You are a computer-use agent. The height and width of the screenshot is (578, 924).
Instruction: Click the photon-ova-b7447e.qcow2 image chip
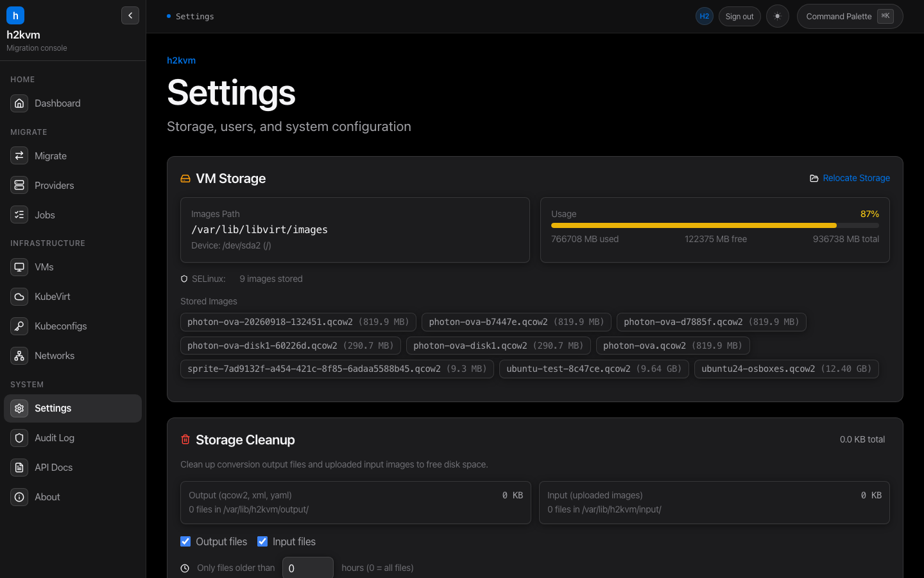click(517, 322)
